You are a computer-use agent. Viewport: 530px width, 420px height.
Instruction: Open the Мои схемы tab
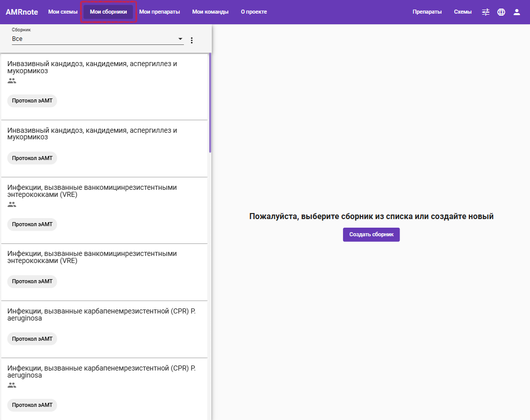(63, 12)
